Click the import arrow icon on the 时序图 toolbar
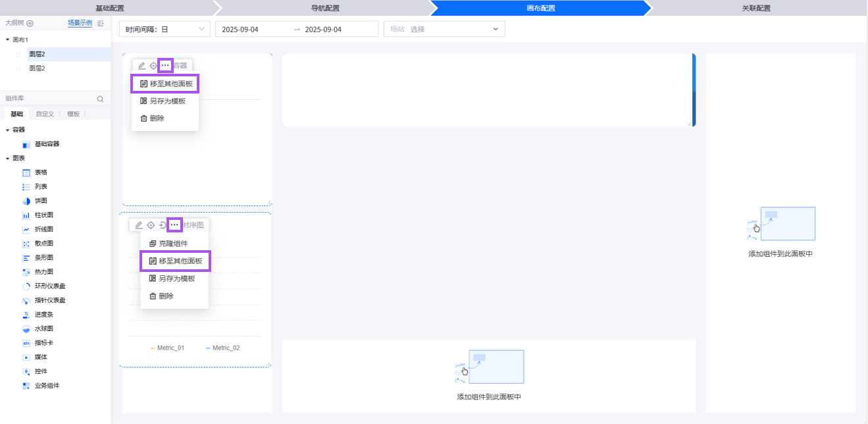This screenshot has width=868, height=424. (x=163, y=225)
